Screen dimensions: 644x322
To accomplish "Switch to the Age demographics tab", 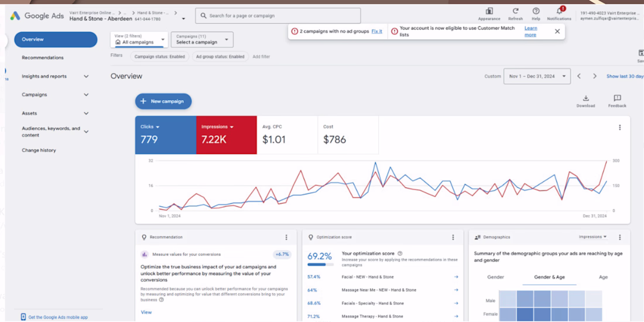I will [603, 278].
